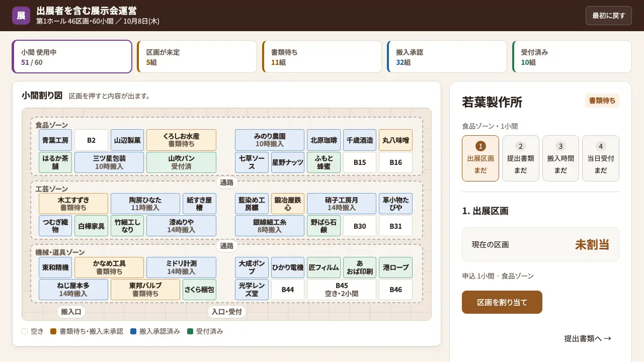Open the 三ツ星包装 booth

point(109,162)
